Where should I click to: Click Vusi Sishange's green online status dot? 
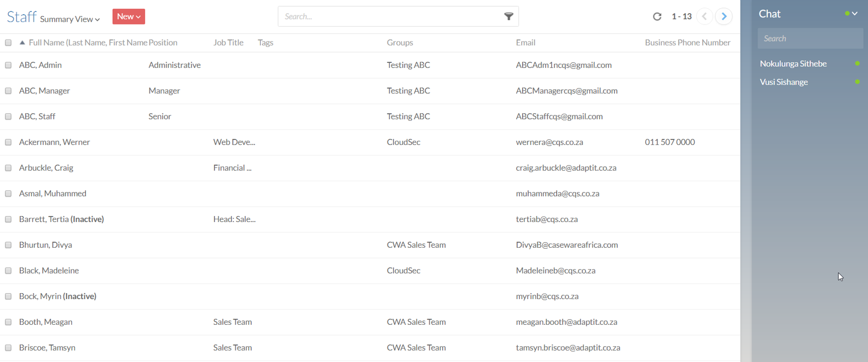(x=857, y=82)
